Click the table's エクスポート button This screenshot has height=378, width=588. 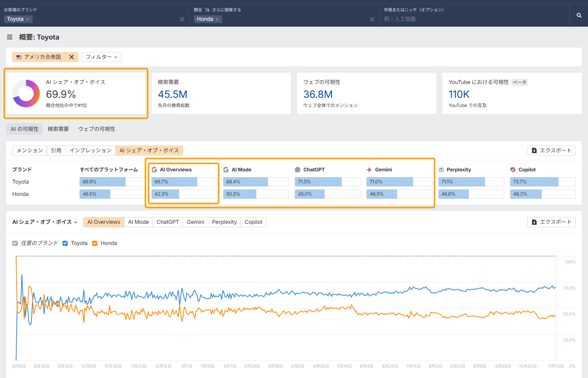[x=551, y=151]
